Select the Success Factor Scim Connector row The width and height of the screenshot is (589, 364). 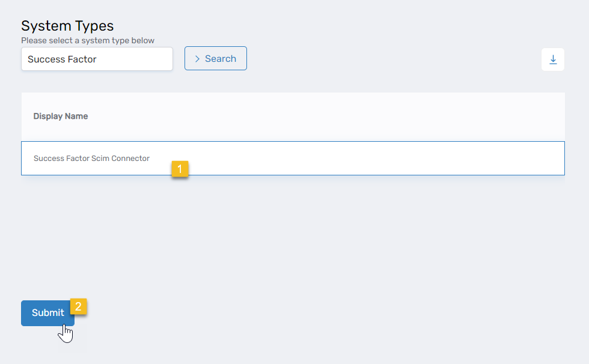293,159
